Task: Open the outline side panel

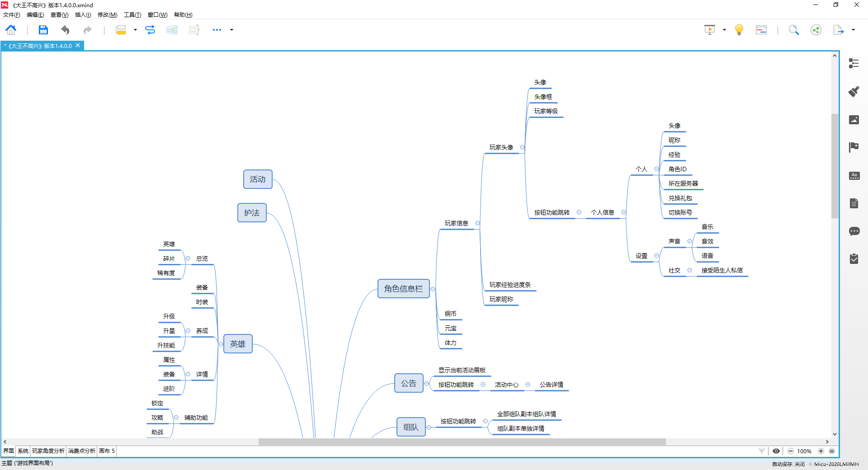Action: point(854,63)
